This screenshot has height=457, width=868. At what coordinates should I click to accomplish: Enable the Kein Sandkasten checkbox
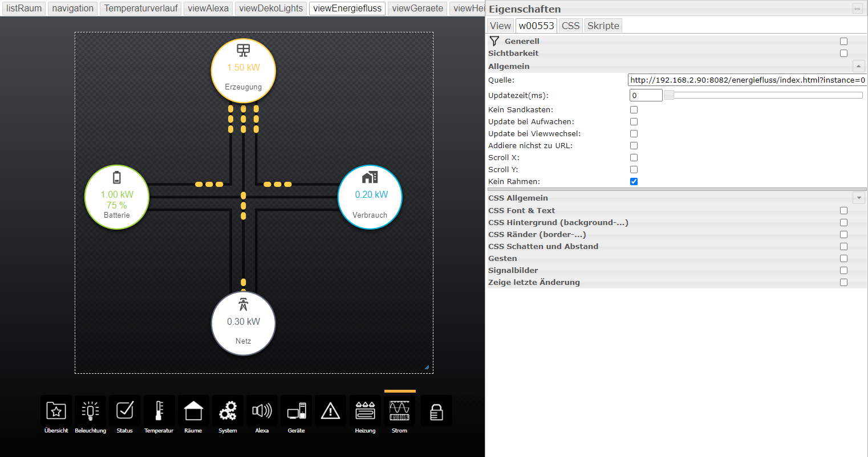(x=634, y=109)
